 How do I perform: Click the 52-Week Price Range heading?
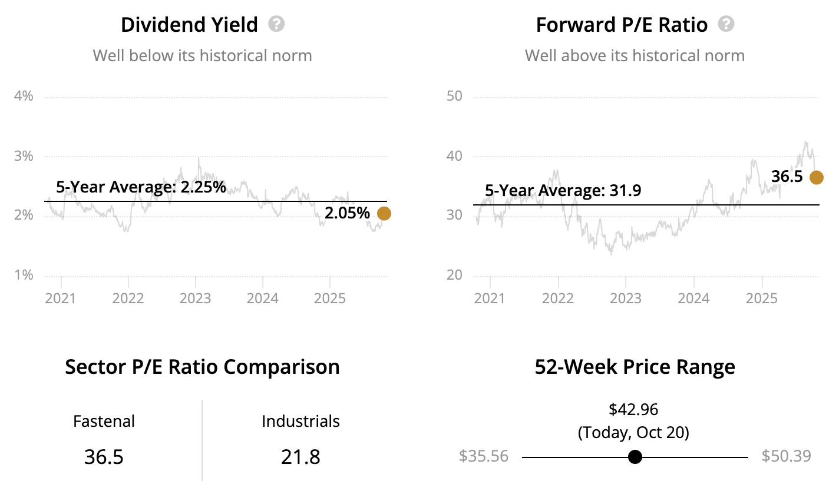(635, 367)
